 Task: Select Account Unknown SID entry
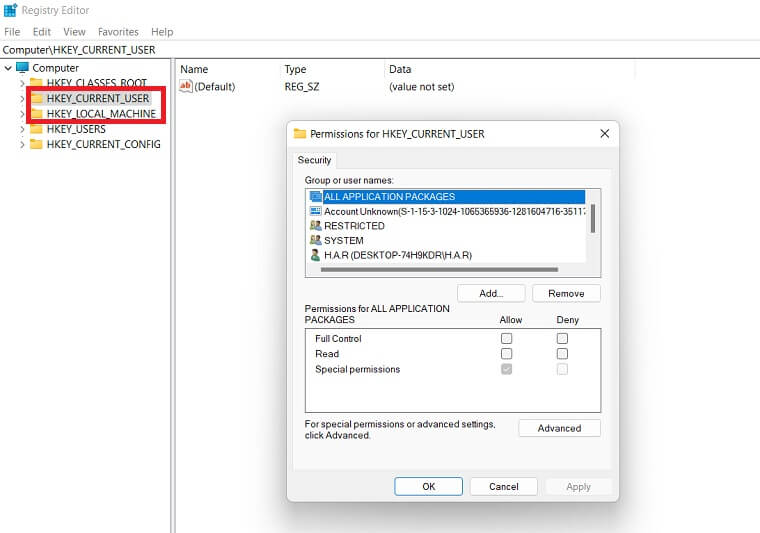455,211
